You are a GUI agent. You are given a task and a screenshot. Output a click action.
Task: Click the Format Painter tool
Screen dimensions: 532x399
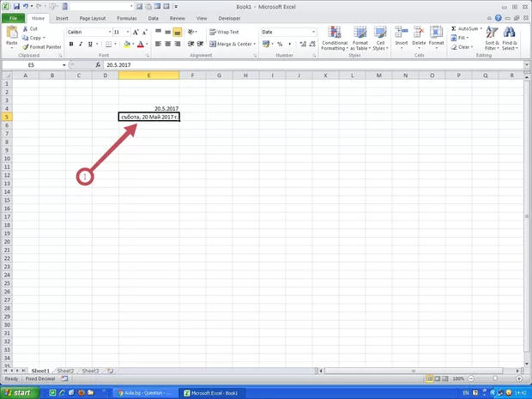point(42,47)
